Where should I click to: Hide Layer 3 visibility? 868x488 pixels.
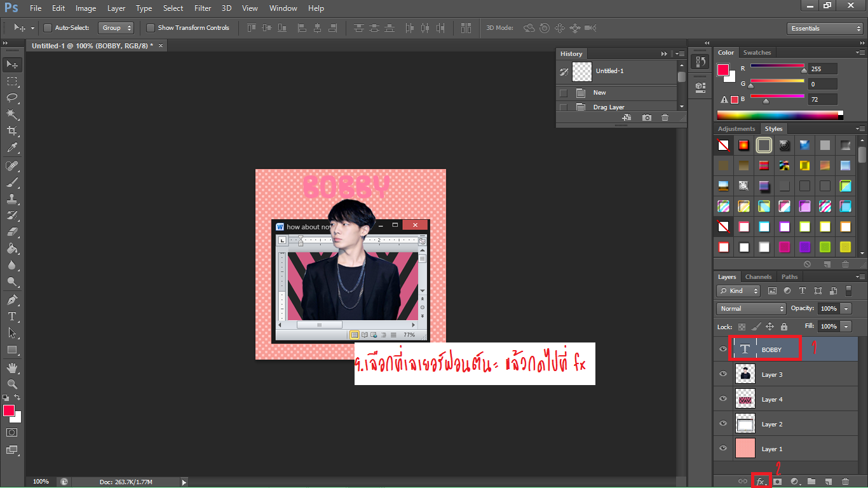click(723, 374)
